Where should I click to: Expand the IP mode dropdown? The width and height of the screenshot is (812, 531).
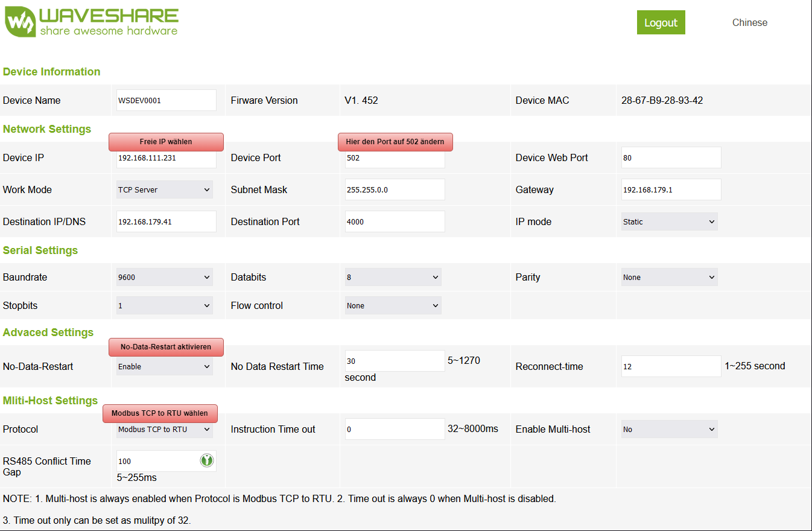click(669, 221)
